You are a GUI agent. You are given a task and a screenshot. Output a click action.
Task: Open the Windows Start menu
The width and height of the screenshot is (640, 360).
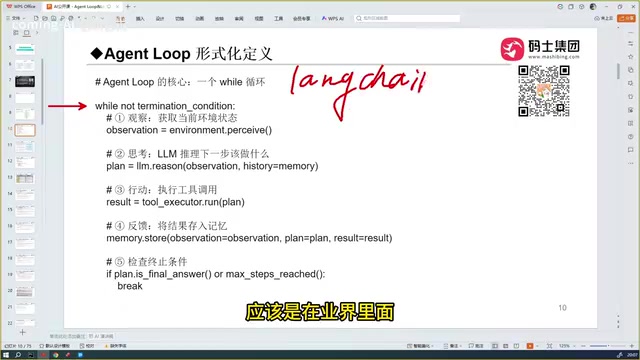6,355
